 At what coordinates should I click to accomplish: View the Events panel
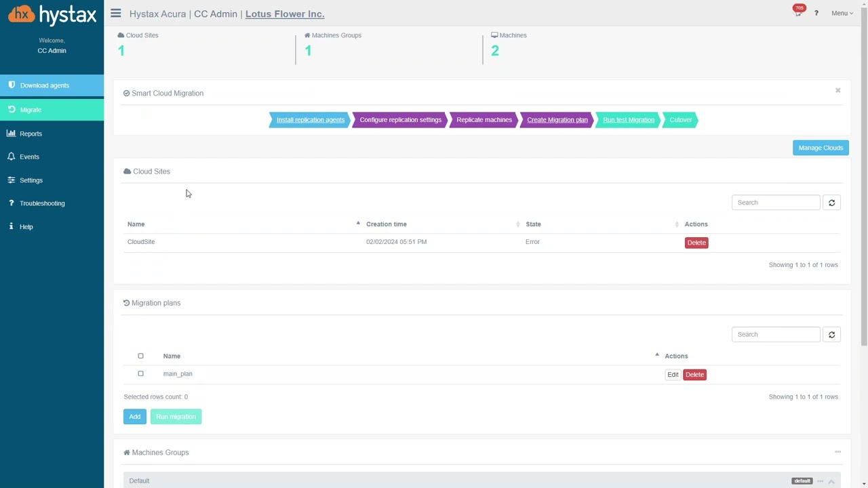click(29, 157)
